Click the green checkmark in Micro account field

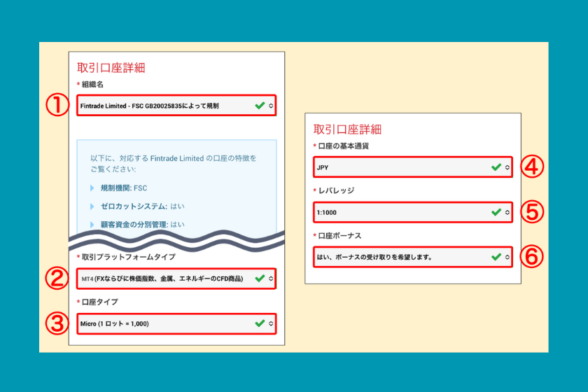tap(260, 323)
